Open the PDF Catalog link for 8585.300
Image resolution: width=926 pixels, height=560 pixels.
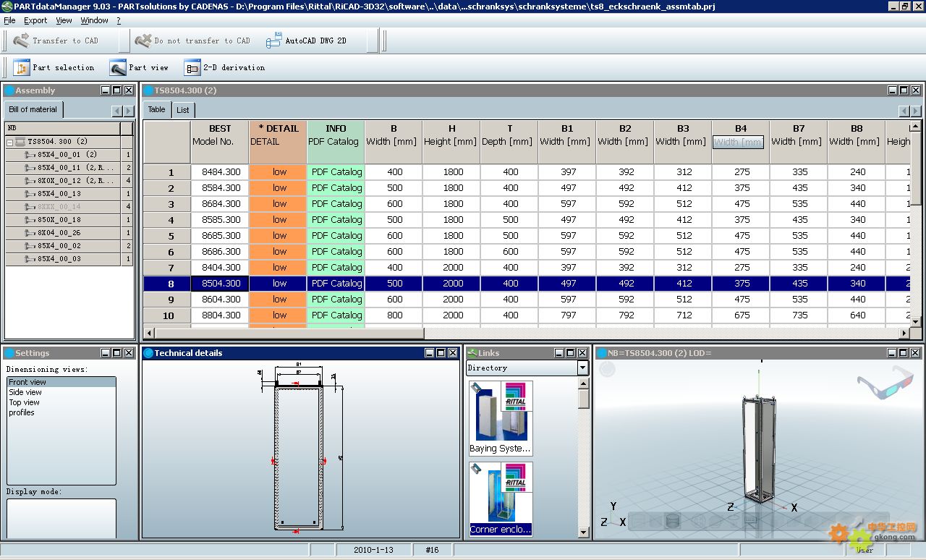[336, 220]
